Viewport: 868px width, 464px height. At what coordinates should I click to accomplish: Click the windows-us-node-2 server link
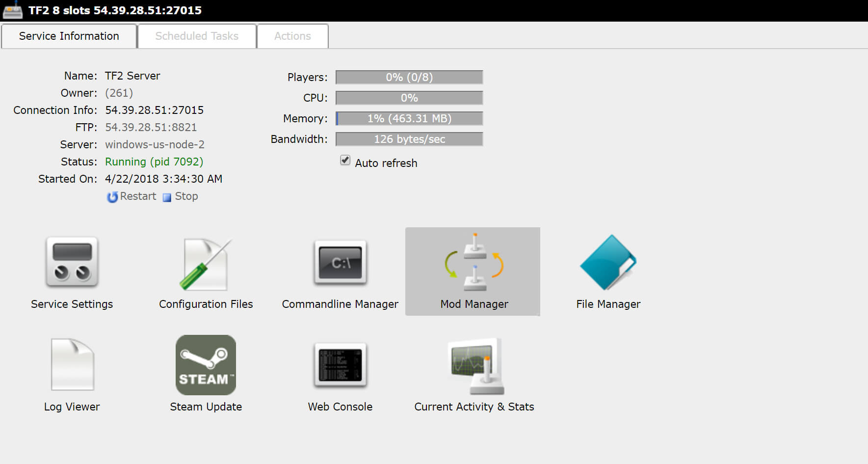tap(155, 145)
